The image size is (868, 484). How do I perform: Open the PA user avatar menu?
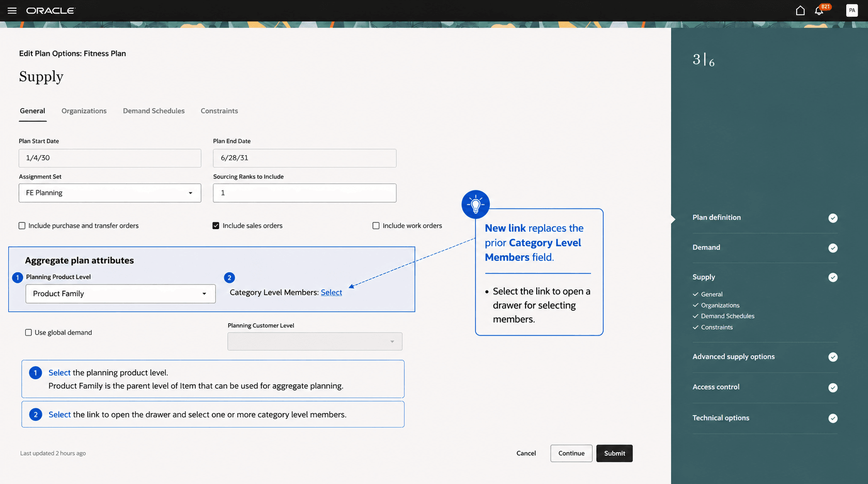click(x=851, y=10)
